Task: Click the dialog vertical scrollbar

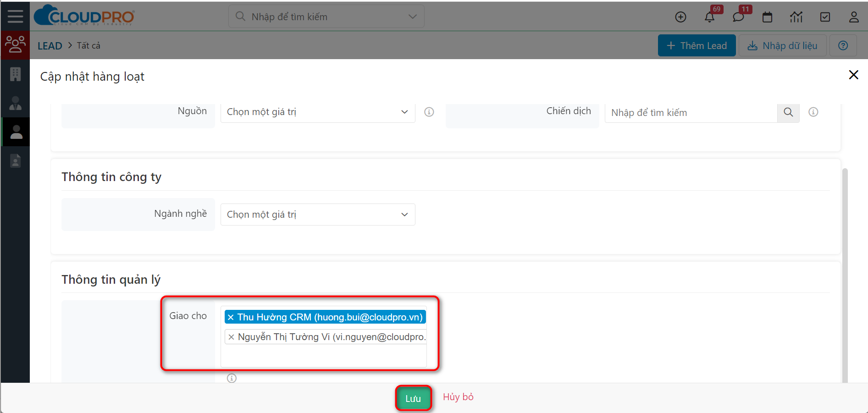Action: pyautogui.click(x=845, y=275)
